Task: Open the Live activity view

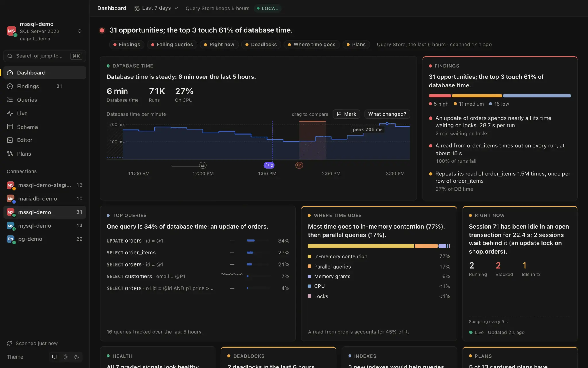Action: tap(45, 113)
